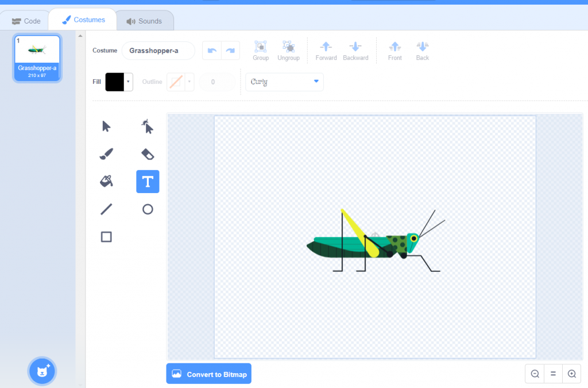Select the arrow Select tool
This screenshot has height=388, width=588.
[x=106, y=126]
